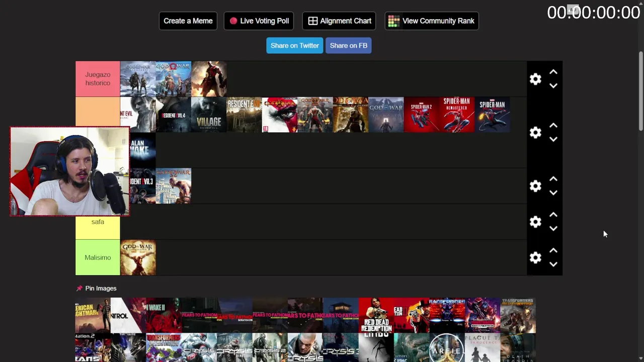The width and height of the screenshot is (644, 362).
Task: Select the unlabeled orange tier label cell
Action: pyautogui.click(x=98, y=112)
